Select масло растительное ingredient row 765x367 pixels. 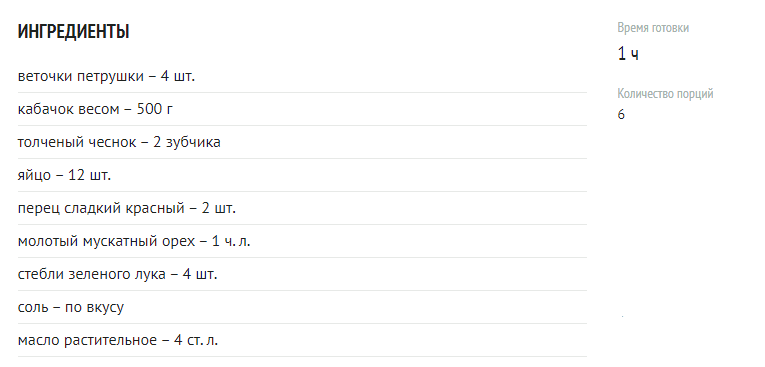pyautogui.click(x=302, y=340)
